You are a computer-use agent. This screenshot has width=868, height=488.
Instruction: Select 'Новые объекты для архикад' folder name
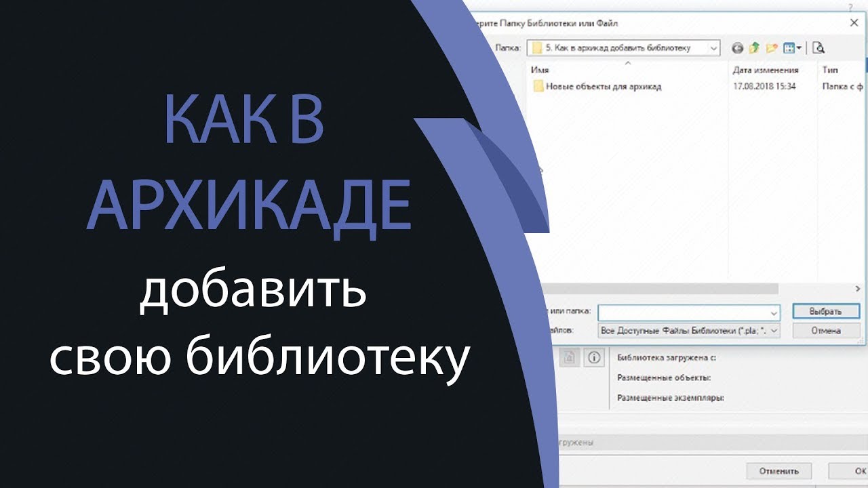[x=604, y=86]
